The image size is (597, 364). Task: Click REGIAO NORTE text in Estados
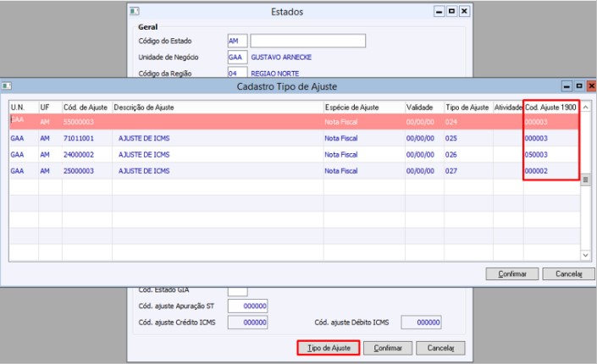tap(275, 74)
